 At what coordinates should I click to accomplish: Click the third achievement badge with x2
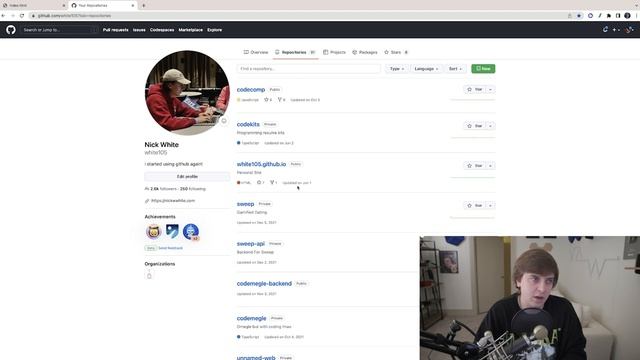191,232
